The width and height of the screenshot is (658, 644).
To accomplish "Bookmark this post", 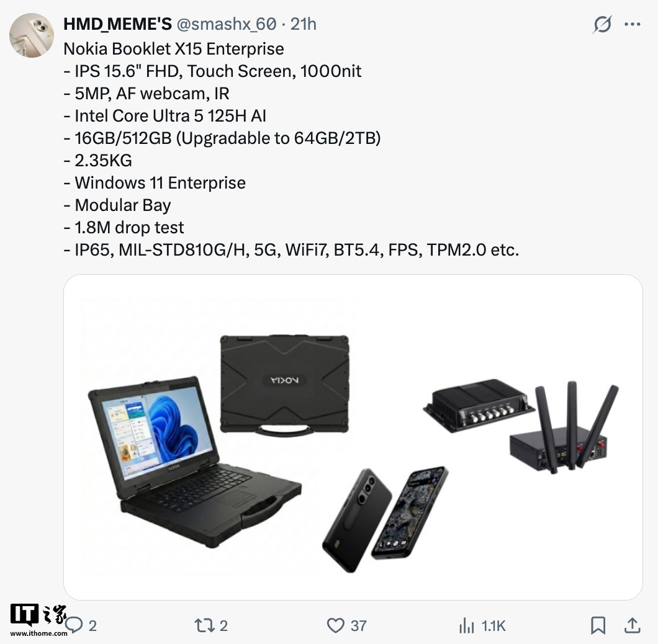I will (598, 625).
